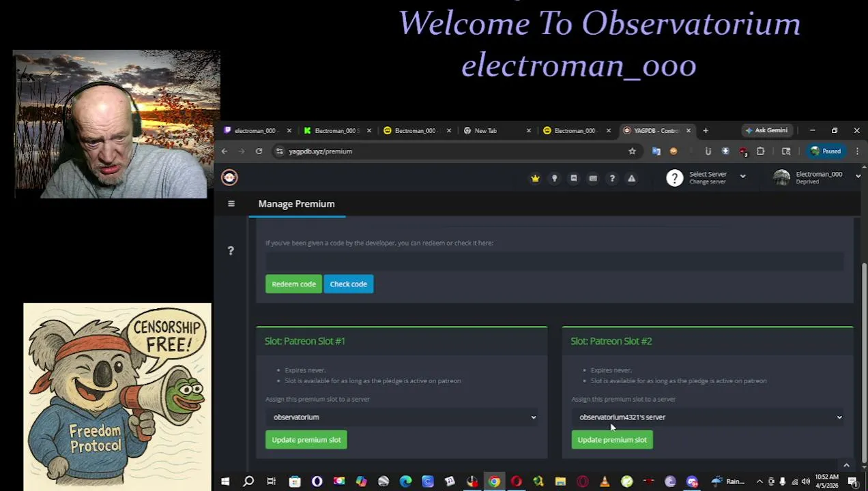Click the premium code input field

(555, 261)
